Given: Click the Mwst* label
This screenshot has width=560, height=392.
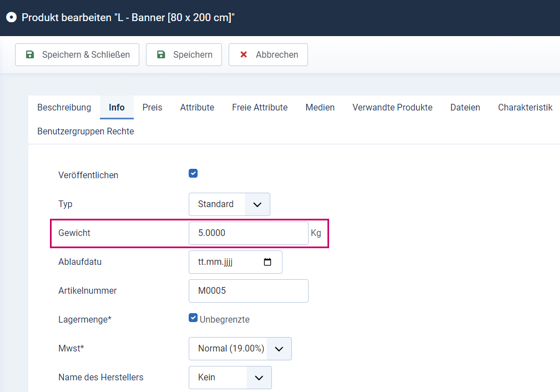Looking at the screenshot, I should tap(71, 348).
